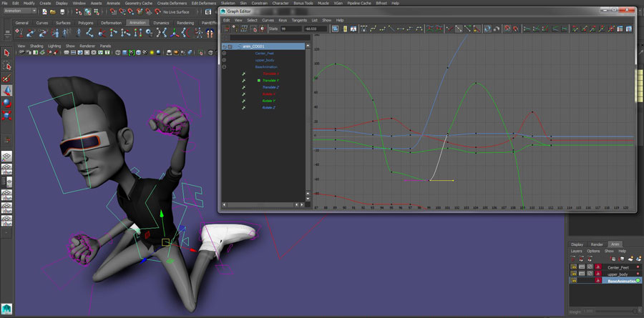Set Flat tangents in Graph Editor
This screenshot has height=318, width=644.
coord(401,29)
